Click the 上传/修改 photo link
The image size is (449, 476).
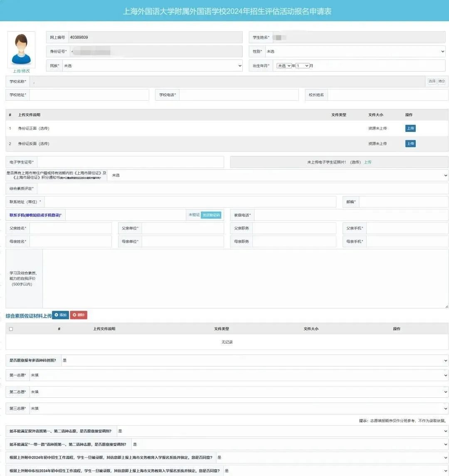tap(21, 71)
